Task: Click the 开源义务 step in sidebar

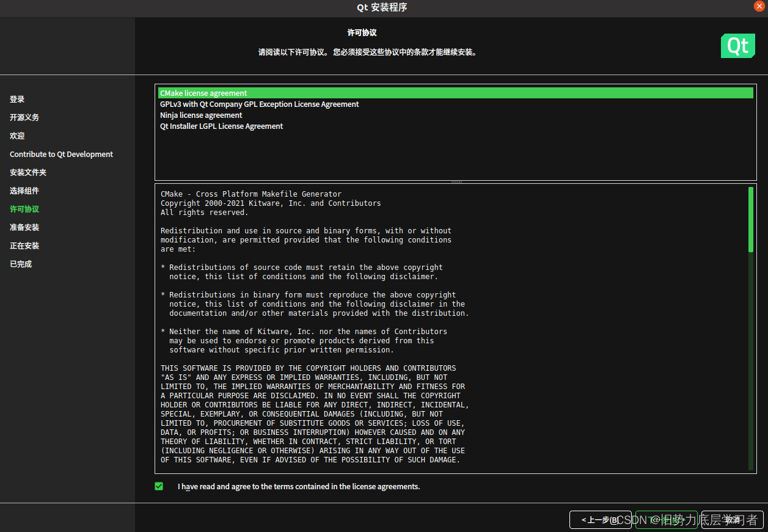Action: point(24,117)
